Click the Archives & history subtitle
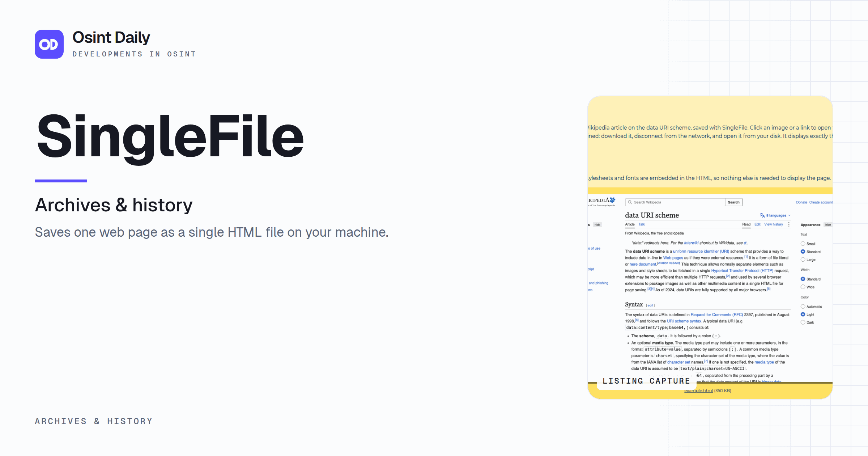 pos(114,205)
